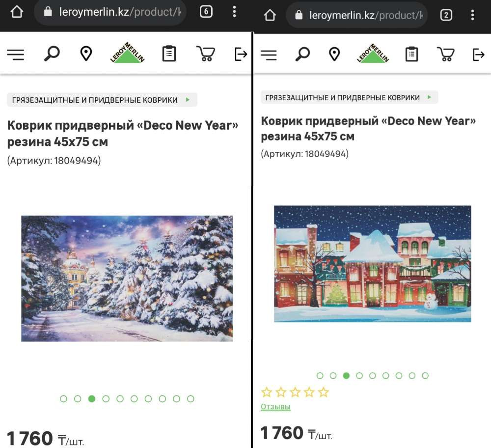Open shopping list clipboard icon in left pane

169,54
